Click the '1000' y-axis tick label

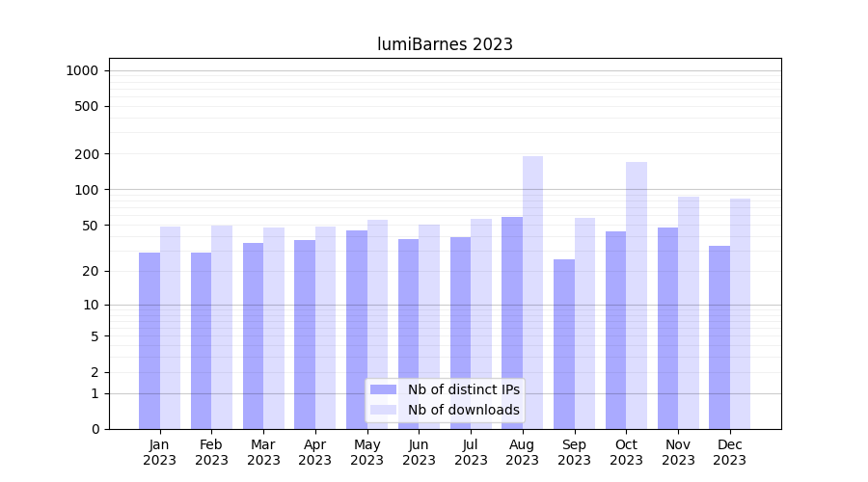tap(82, 70)
